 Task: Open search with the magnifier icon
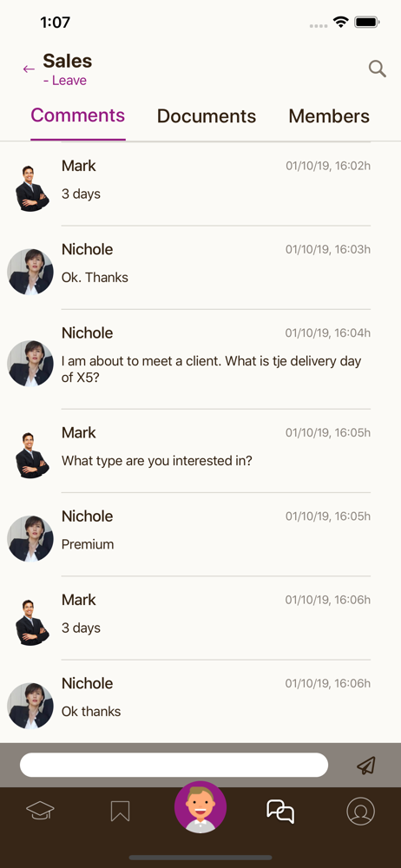(x=378, y=69)
